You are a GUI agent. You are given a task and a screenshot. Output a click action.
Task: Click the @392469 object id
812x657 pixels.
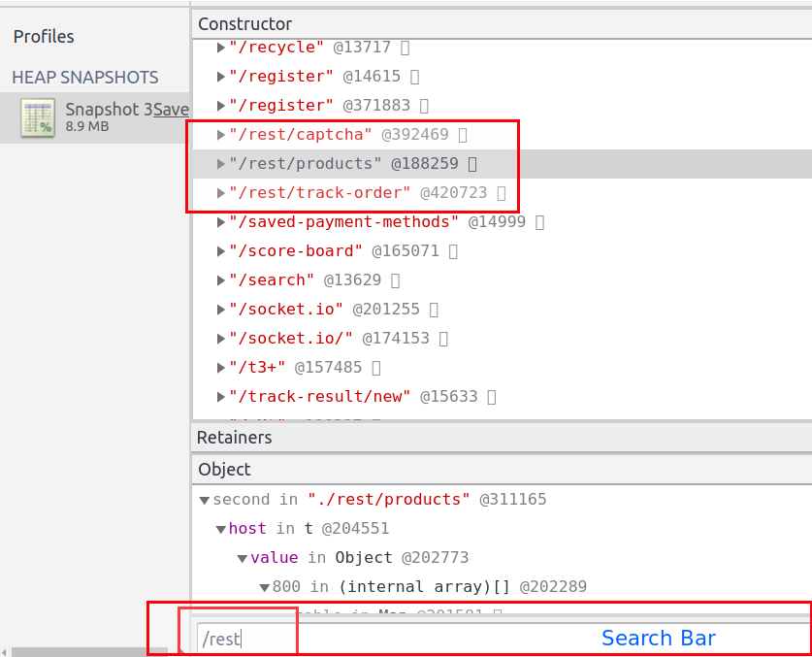(415, 135)
